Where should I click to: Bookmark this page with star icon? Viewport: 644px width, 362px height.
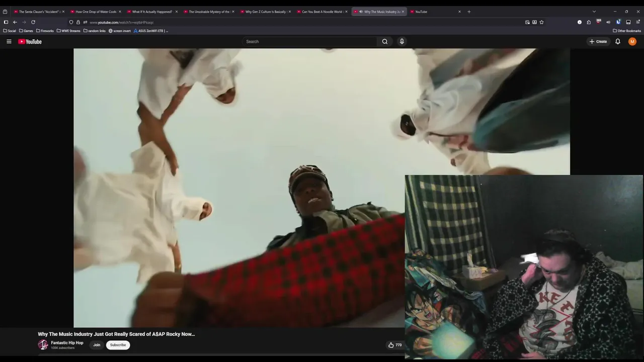[x=541, y=22]
